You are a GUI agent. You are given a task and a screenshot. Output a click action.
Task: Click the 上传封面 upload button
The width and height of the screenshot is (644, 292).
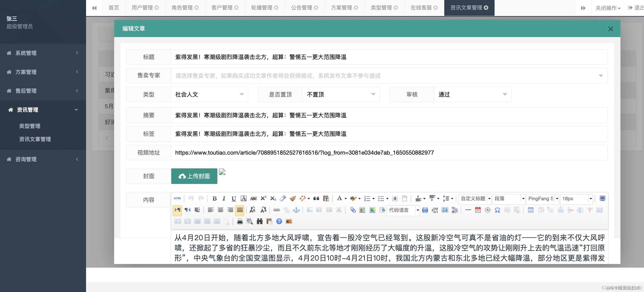tap(194, 176)
